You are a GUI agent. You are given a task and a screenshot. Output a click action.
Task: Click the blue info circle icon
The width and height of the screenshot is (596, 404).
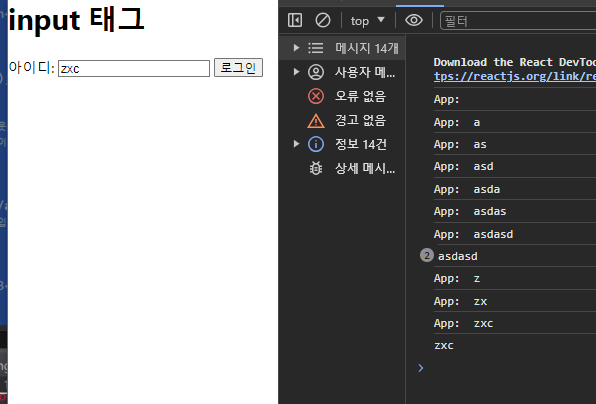click(x=315, y=144)
